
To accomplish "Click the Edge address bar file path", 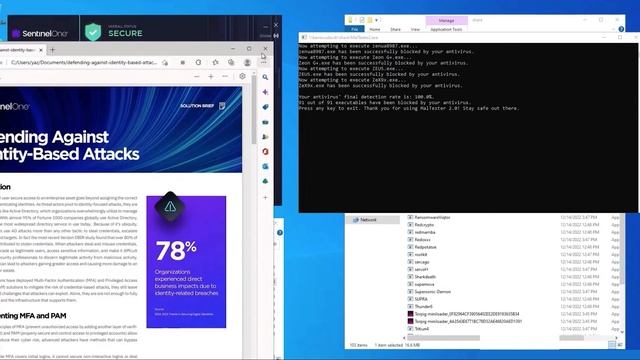I will tap(84, 62).
